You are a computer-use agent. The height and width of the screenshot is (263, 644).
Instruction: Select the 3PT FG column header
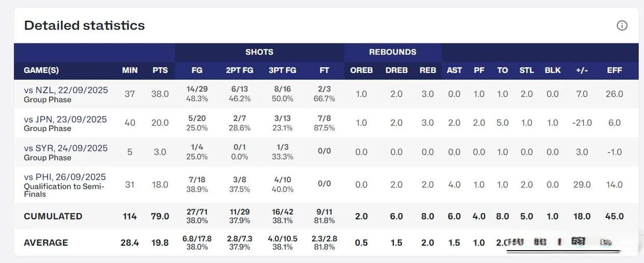[x=283, y=70]
